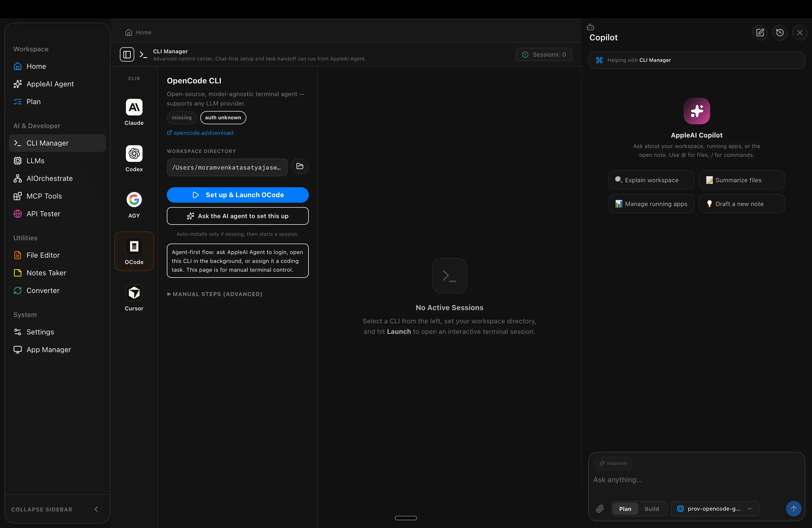Click Draft a new note suggestion

pos(742,204)
